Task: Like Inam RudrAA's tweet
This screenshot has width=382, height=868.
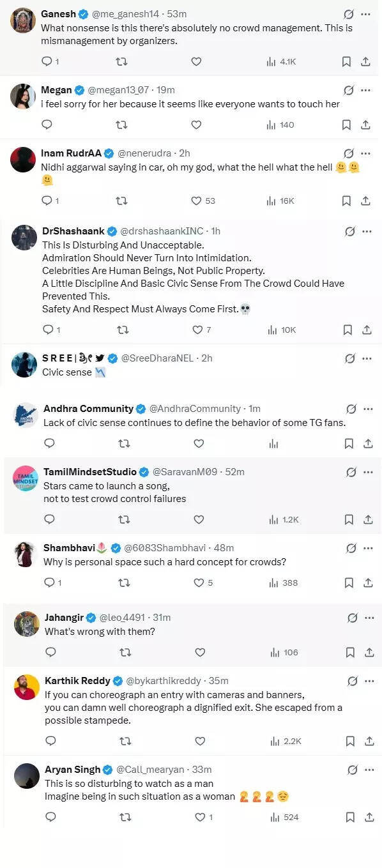Action: pos(196,201)
